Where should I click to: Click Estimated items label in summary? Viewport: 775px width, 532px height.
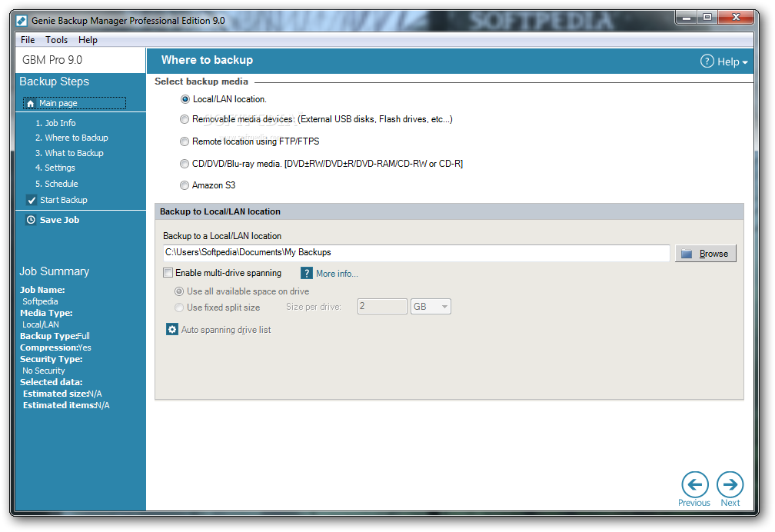[x=58, y=405]
